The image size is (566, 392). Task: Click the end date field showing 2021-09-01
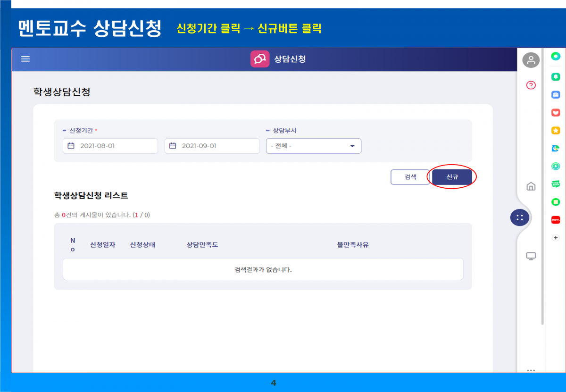(x=212, y=146)
